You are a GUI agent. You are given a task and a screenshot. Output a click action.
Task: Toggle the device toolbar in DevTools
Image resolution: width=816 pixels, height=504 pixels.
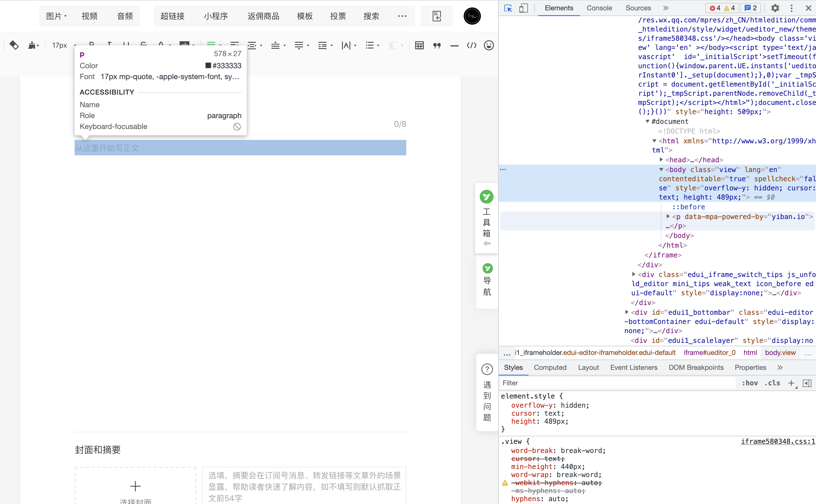click(x=523, y=8)
